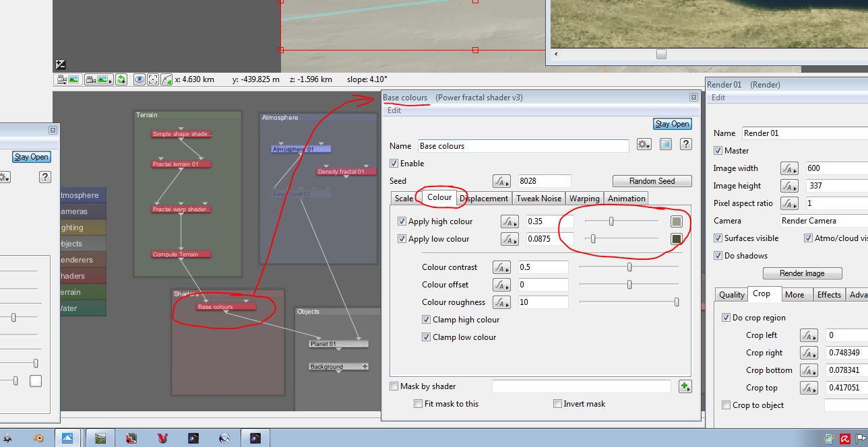Switch to the Scale tab

[x=404, y=199]
